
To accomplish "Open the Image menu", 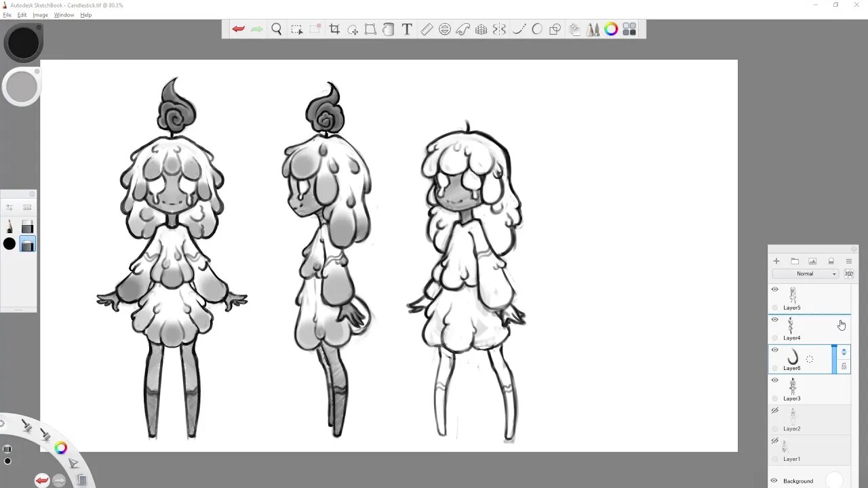I will (x=41, y=15).
